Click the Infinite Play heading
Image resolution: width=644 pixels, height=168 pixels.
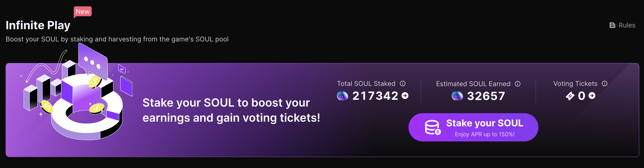[38, 25]
